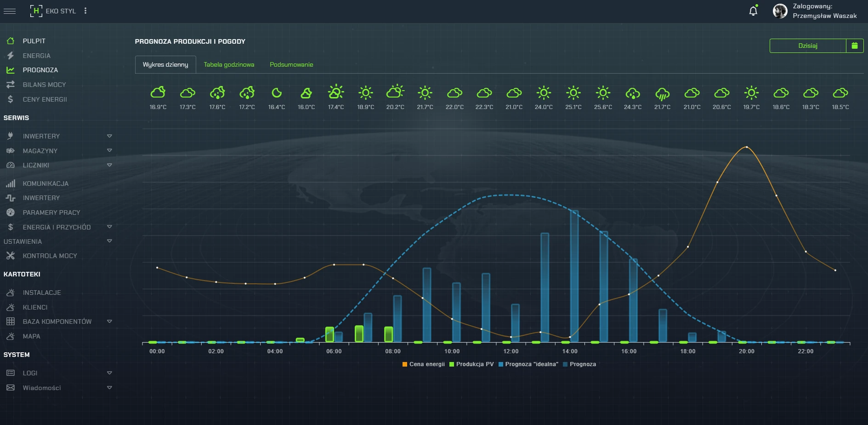Click the user avatar picture
This screenshot has width=868, height=425.
pyautogui.click(x=780, y=11)
